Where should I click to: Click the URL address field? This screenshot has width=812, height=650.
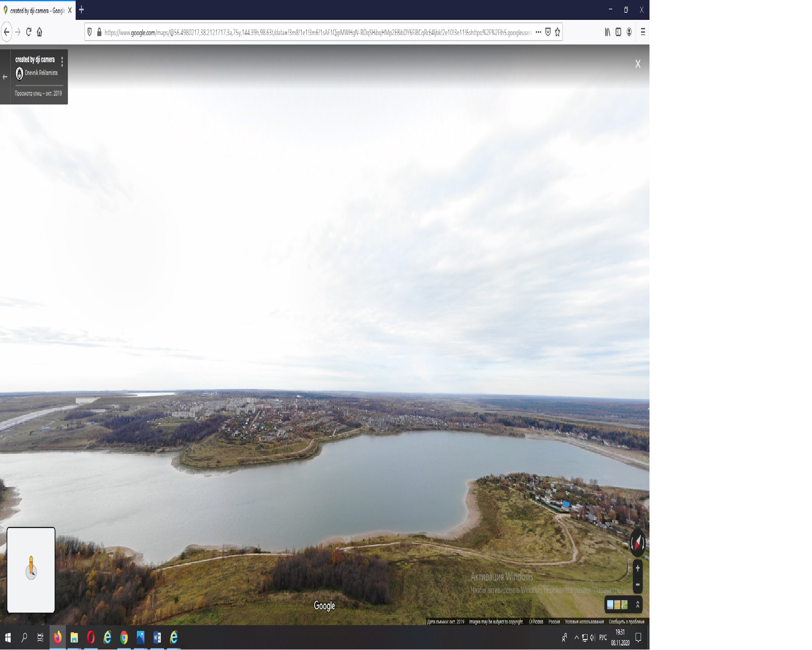(x=317, y=33)
